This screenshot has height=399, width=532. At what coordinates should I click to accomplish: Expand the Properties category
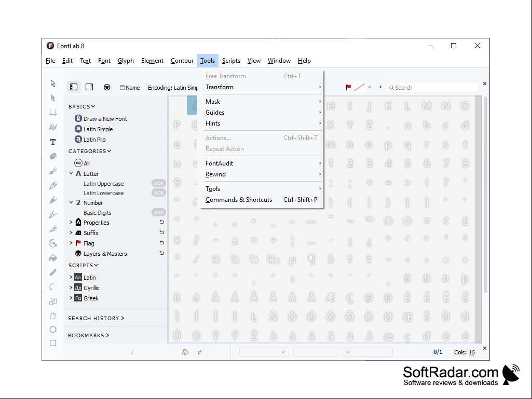coord(71,222)
